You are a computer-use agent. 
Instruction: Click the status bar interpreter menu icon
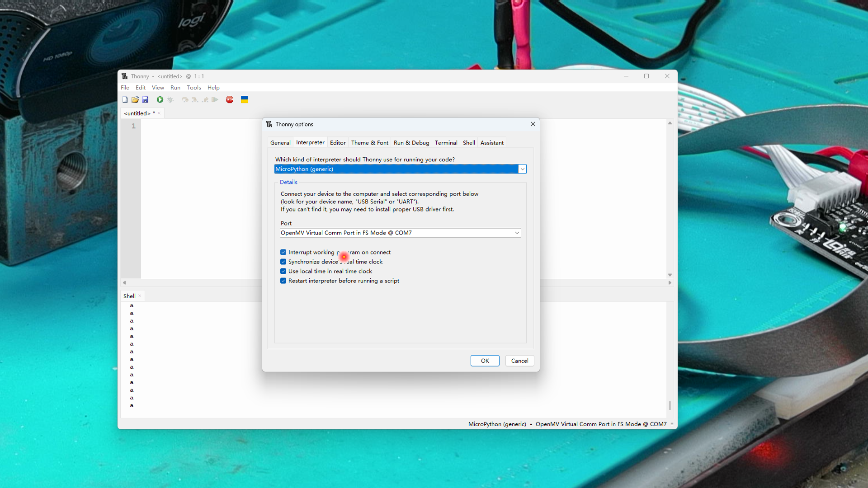(672, 424)
